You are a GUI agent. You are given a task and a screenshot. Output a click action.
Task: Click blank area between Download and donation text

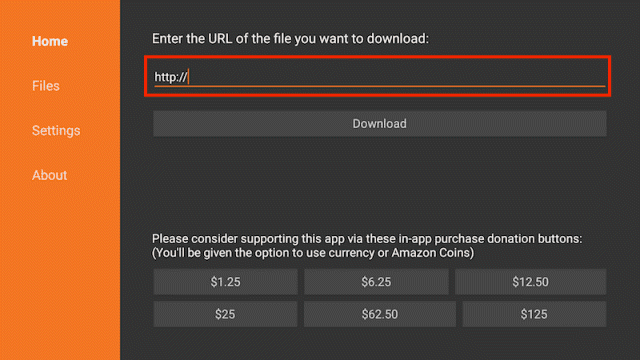point(380,184)
